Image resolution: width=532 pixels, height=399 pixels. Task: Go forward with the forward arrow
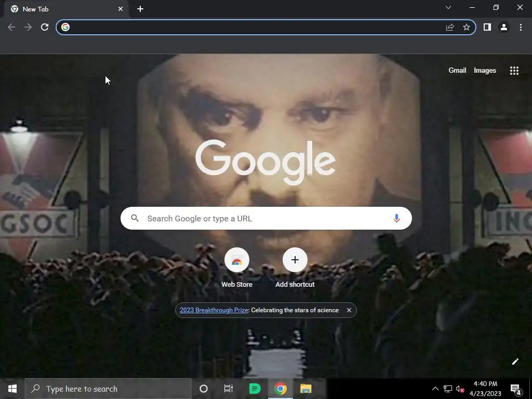point(28,27)
